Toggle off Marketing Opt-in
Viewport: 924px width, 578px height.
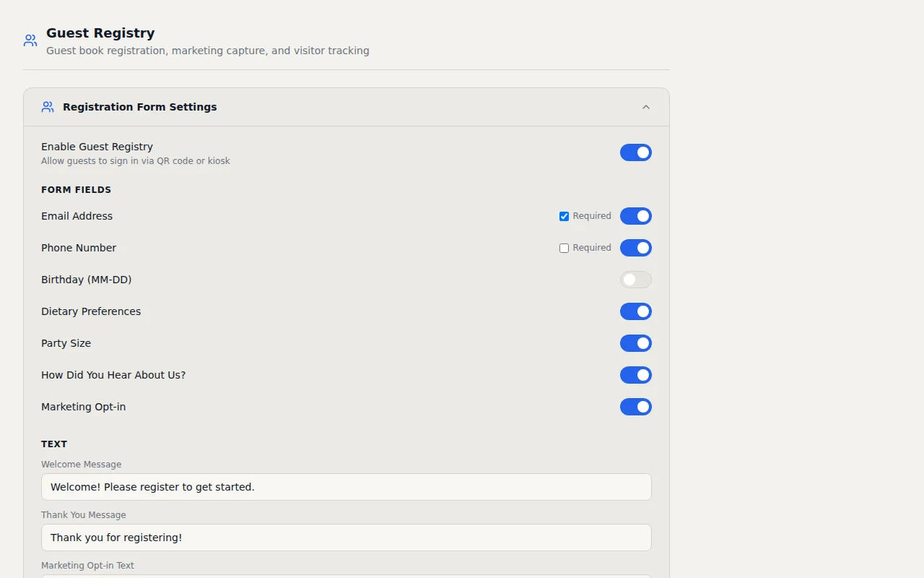635,407
